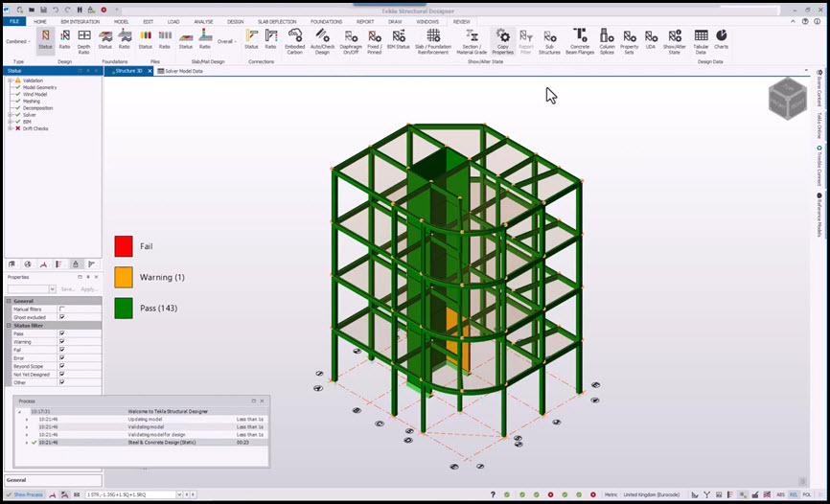Open the Scene Content side panel

[x=818, y=87]
